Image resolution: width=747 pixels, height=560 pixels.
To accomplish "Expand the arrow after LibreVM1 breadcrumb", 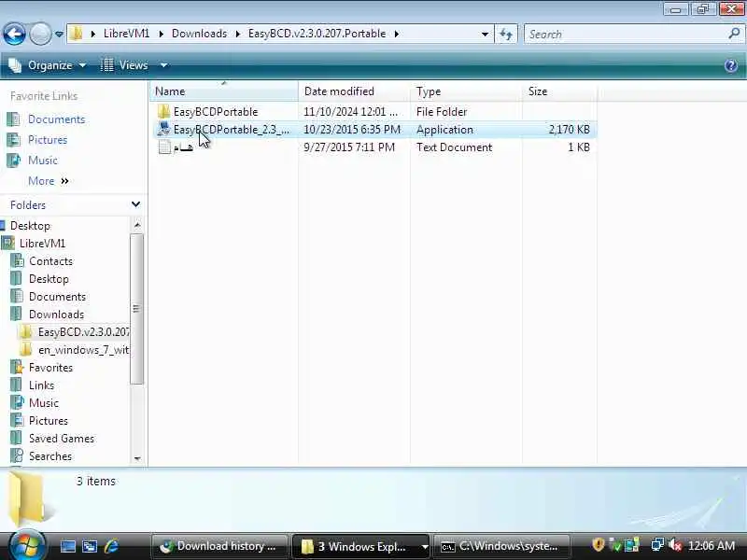I will [161, 34].
